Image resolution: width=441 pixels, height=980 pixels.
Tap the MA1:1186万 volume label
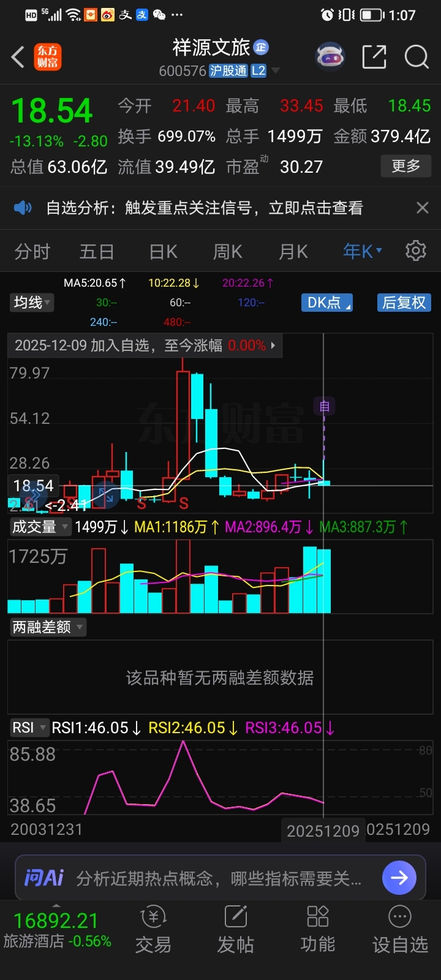(177, 527)
